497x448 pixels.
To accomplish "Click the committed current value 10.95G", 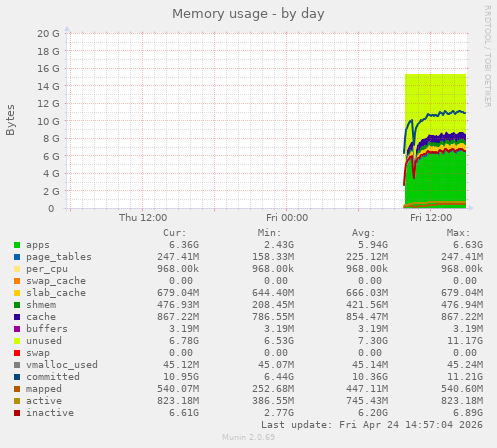I will pos(181,377).
